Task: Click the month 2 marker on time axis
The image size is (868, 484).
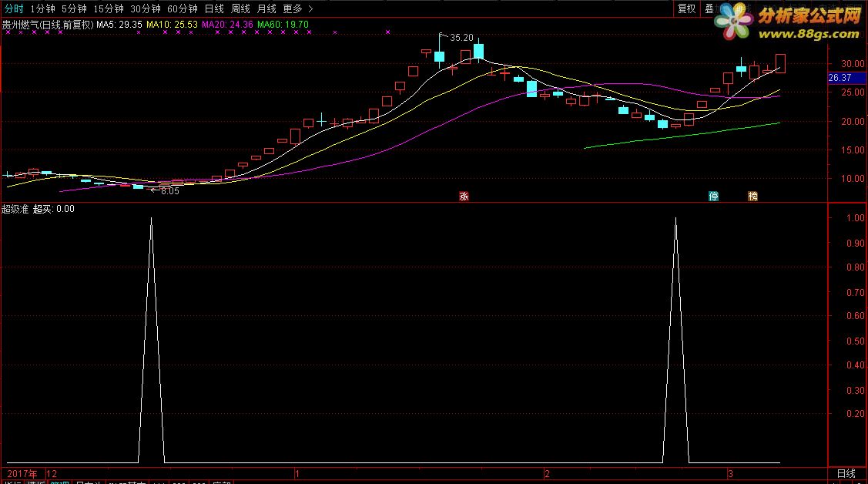Action: (x=547, y=474)
